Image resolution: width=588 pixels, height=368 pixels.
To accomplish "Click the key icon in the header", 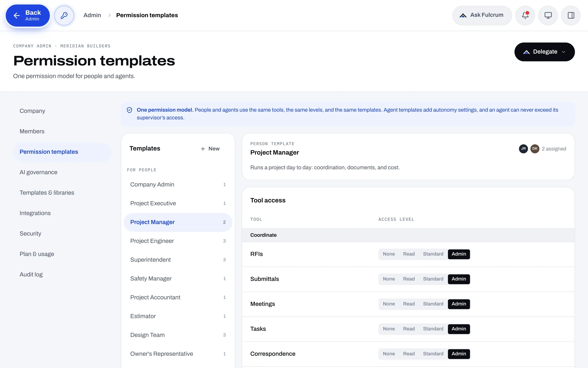I will [64, 15].
